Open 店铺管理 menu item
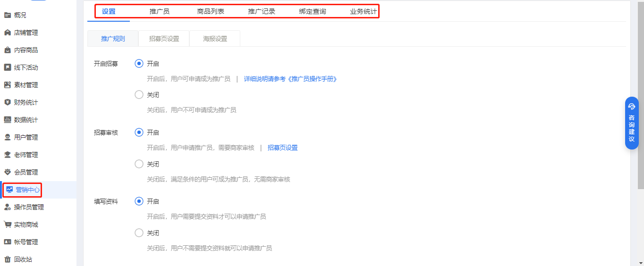The height and width of the screenshot is (266, 644). click(x=38, y=33)
